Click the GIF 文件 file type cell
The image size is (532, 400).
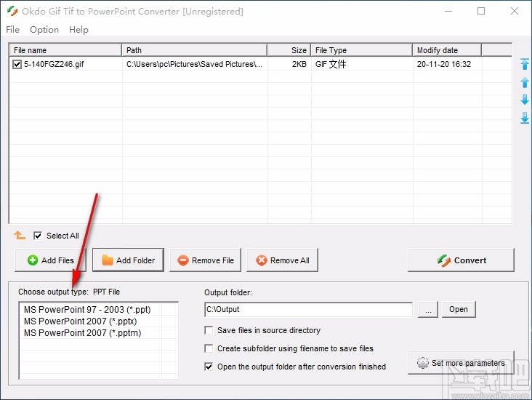tap(331, 64)
